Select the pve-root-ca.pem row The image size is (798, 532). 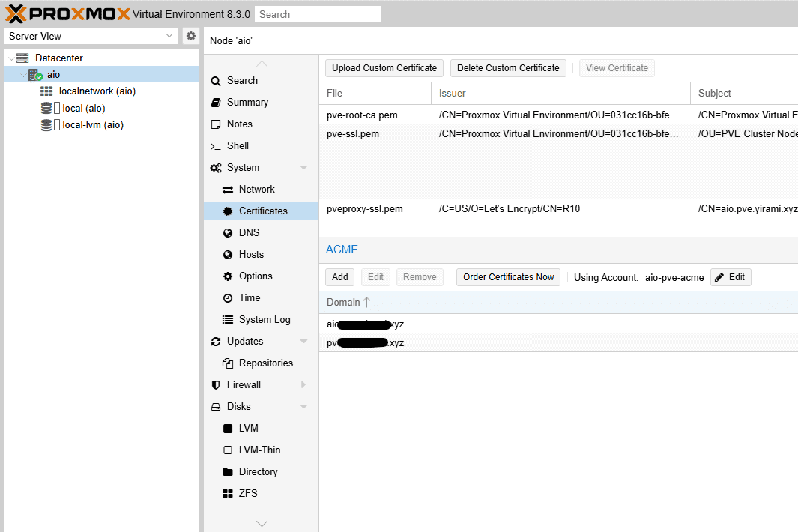[x=558, y=115]
